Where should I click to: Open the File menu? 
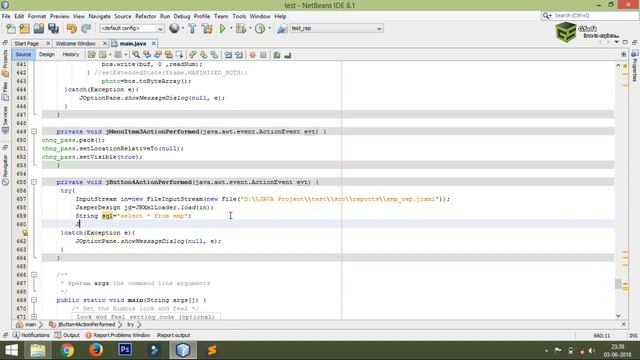pyautogui.click(x=6, y=16)
